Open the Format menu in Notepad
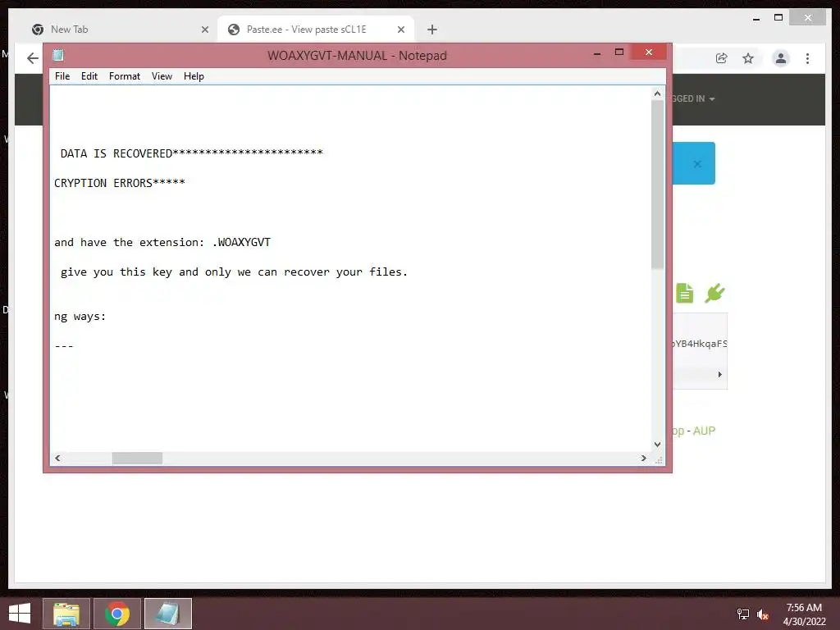The image size is (840, 630). click(x=125, y=76)
